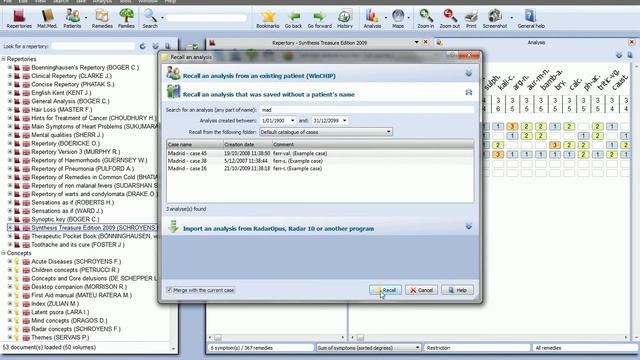Select Toothache and its cure (FOSTER J.)
Screen dimensions: 640x360
click(x=78, y=244)
